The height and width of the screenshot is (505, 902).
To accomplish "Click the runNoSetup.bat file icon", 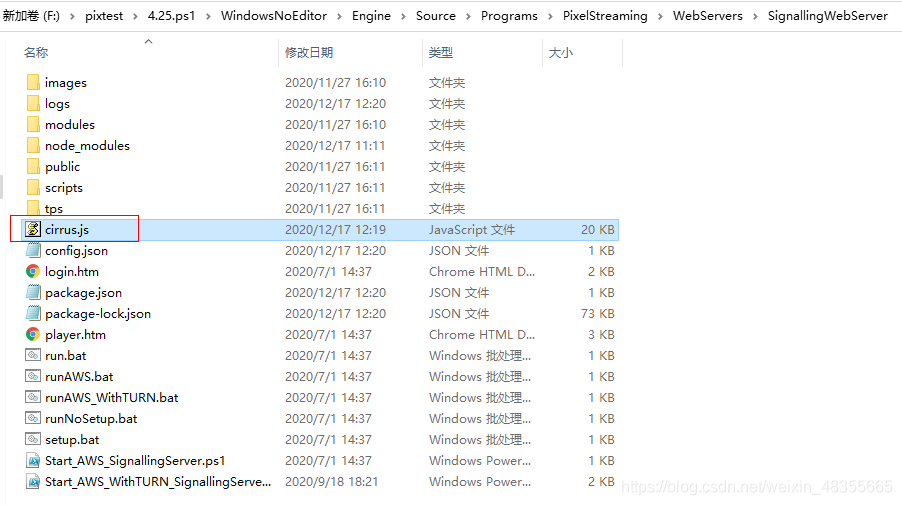I will (33, 418).
